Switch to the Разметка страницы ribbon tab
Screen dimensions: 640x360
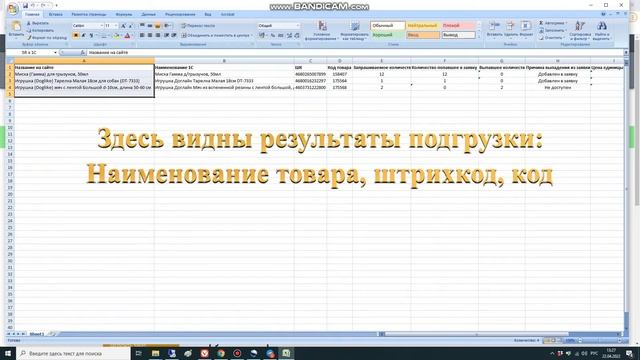[x=89, y=14]
